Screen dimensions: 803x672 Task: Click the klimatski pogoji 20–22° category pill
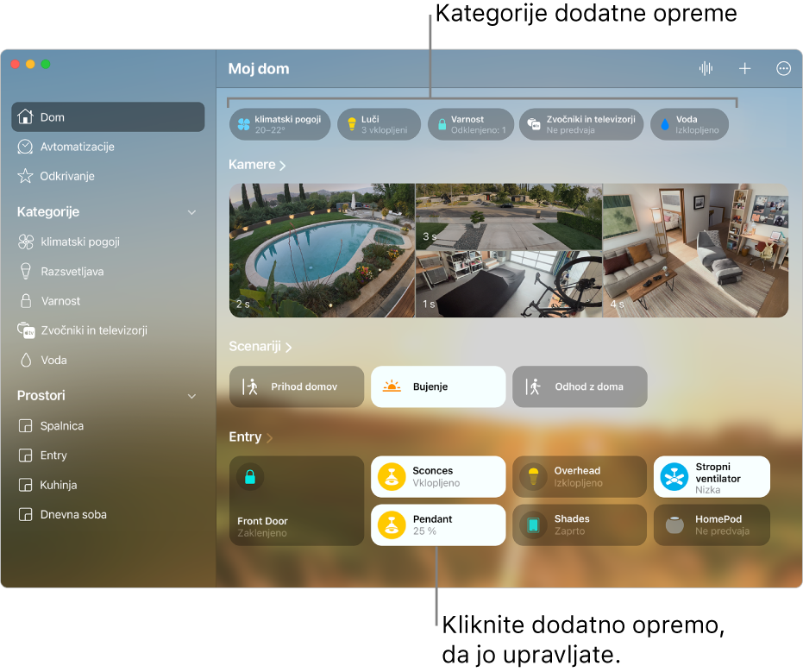pos(279,124)
